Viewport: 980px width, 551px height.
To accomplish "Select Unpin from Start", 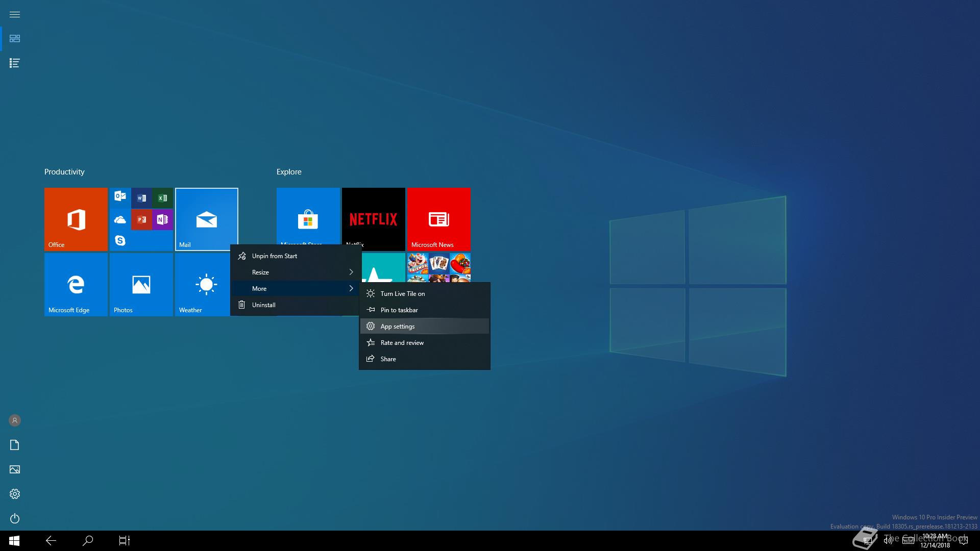I will (296, 256).
